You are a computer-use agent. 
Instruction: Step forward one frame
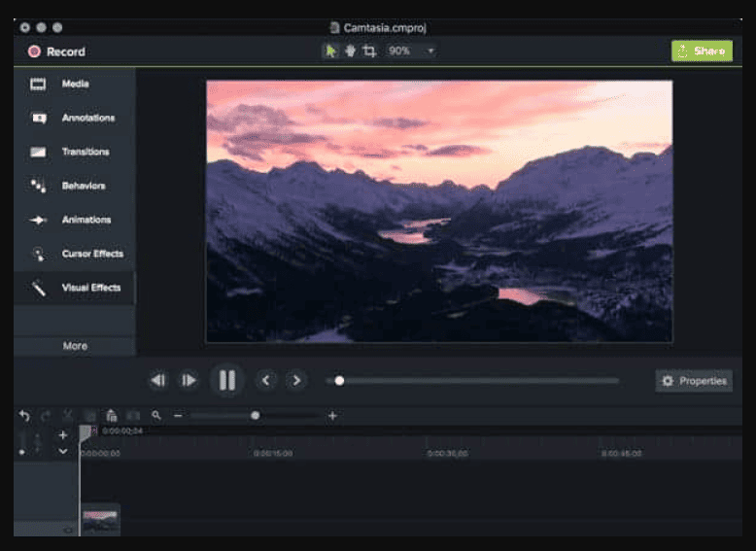(189, 380)
